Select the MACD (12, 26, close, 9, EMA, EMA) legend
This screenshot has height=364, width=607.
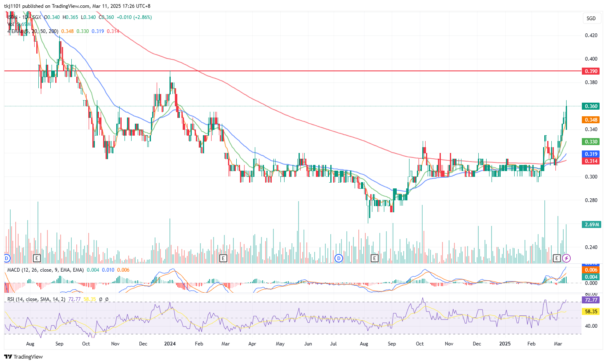(x=45, y=270)
